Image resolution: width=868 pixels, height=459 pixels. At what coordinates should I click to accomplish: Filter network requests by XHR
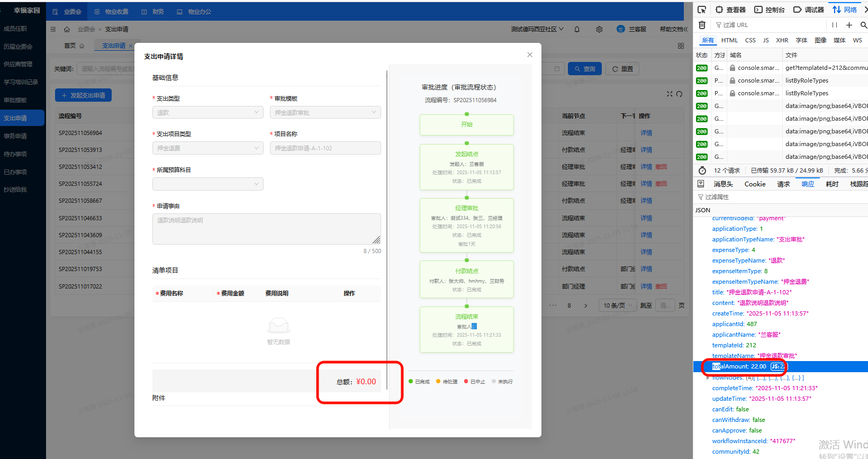pyautogui.click(x=782, y=40)
